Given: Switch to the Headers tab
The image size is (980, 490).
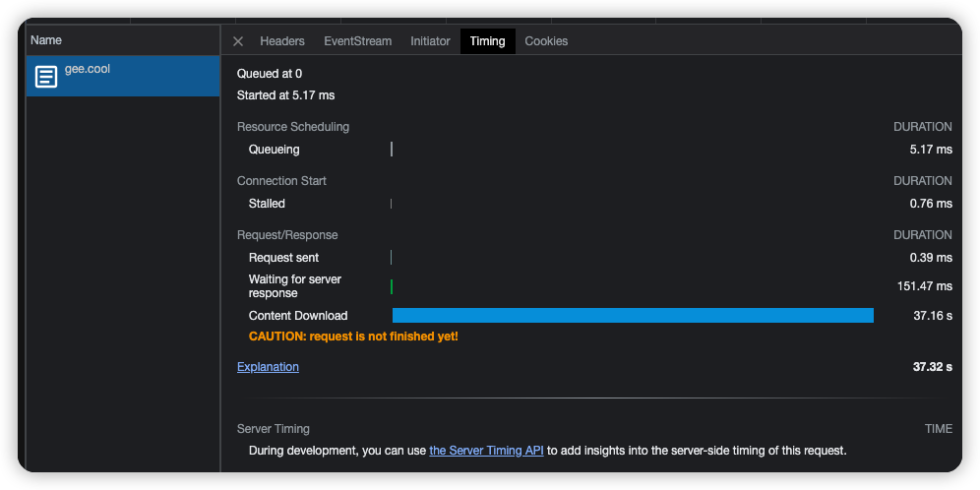Looking at the screenshot, I should (x=282, y=41).
